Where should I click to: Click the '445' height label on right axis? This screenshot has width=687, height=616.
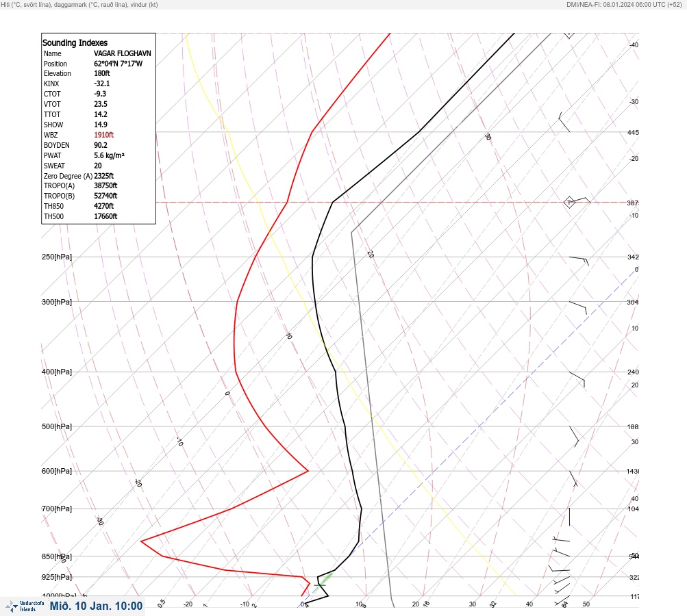pyautogui.click(x=633, y=132)
